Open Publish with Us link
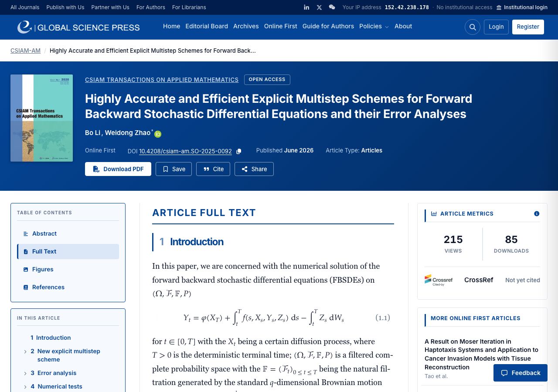 pos(65,7)
